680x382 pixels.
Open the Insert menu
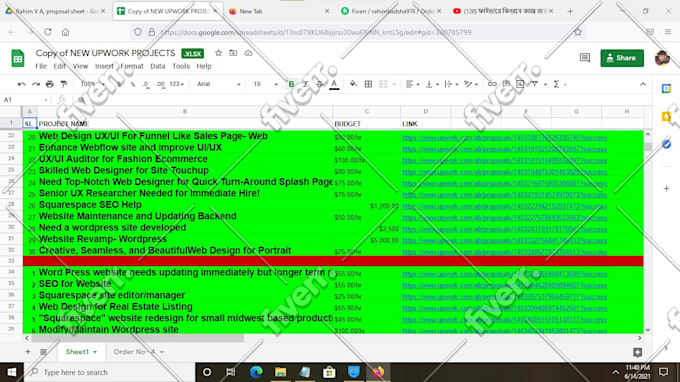click(x=104, y=66)
